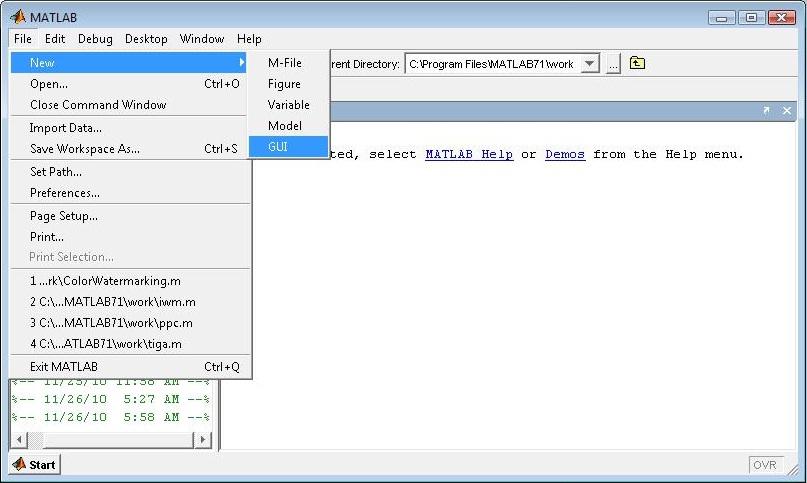Select Exit MATLAB
Viewport: 807px width, 483px height.
[129, 367]
